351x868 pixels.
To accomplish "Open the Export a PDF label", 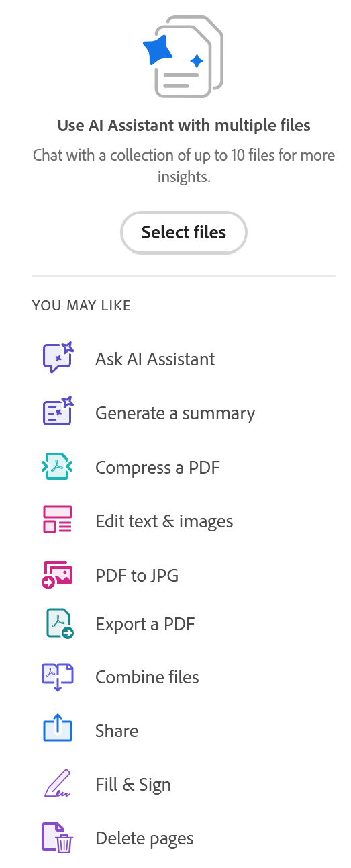I will (x=145, y=624).
